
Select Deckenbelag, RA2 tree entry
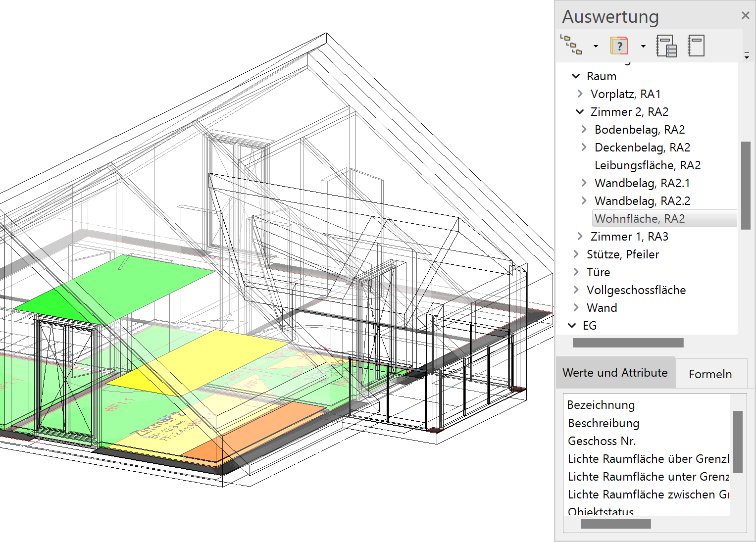click(x=642, y=148)
